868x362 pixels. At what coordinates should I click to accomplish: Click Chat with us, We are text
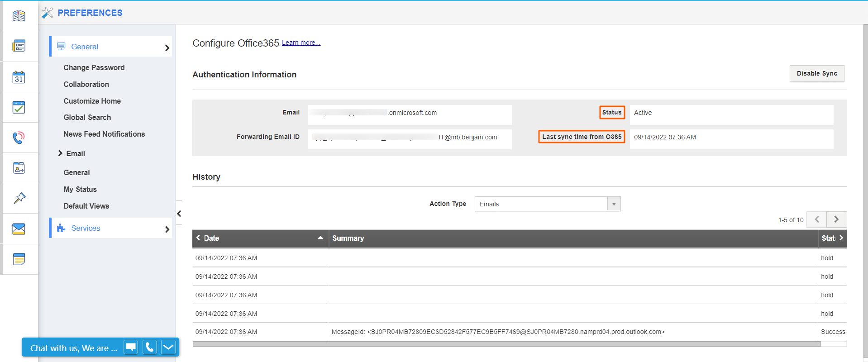coord(73,348)
